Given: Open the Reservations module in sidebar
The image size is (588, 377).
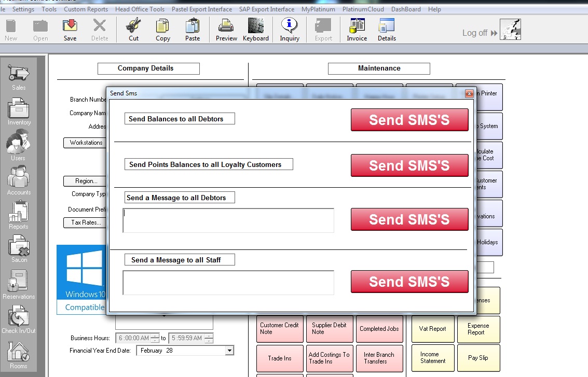Looking at the screenshot, I should (19, 285).
